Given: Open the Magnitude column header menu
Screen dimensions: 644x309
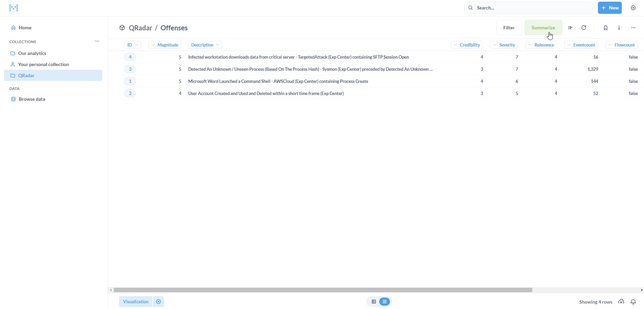Looking at the screenshot, I should pos(165,45).
